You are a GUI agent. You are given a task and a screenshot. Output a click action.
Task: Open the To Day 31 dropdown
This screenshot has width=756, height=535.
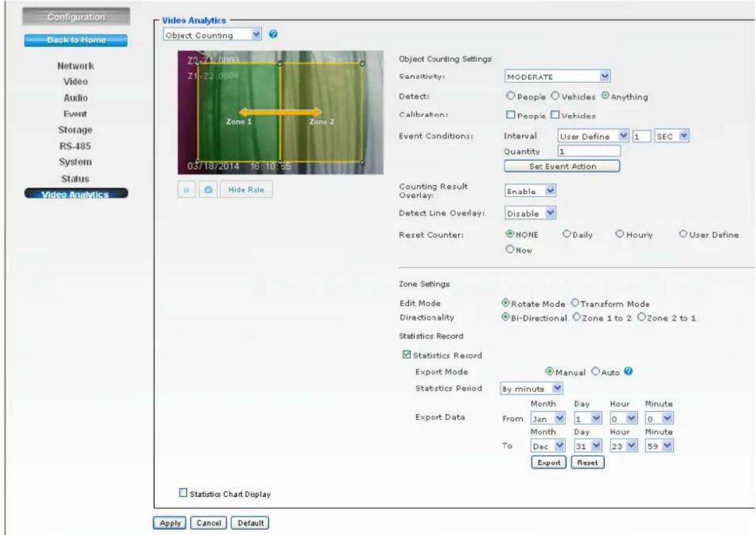[x=590, y=447]
